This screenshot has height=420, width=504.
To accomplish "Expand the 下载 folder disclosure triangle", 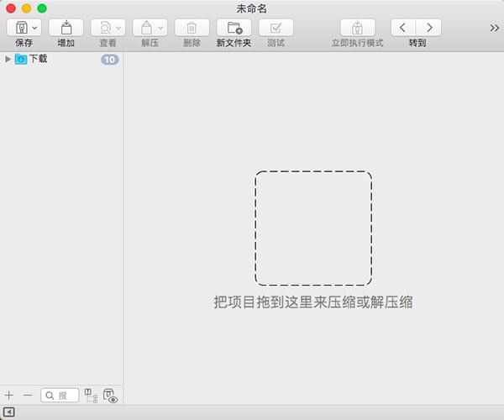I will point(8,59).
